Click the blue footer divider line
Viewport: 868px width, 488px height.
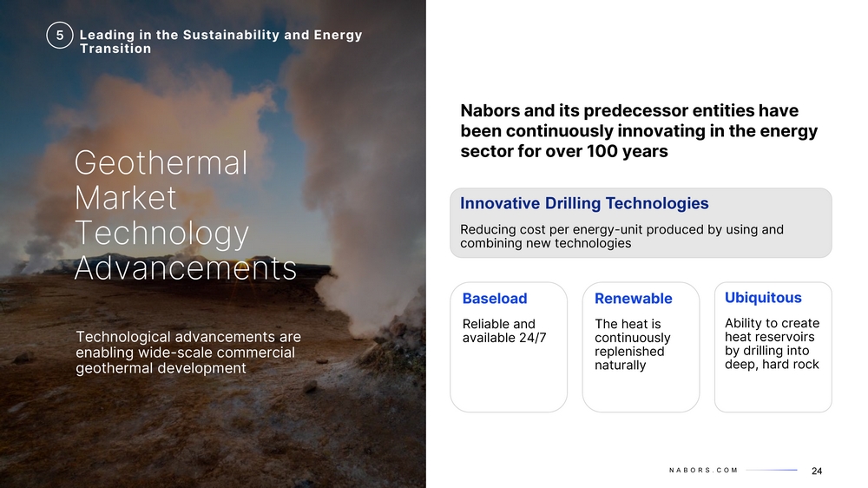click(772, 471)
